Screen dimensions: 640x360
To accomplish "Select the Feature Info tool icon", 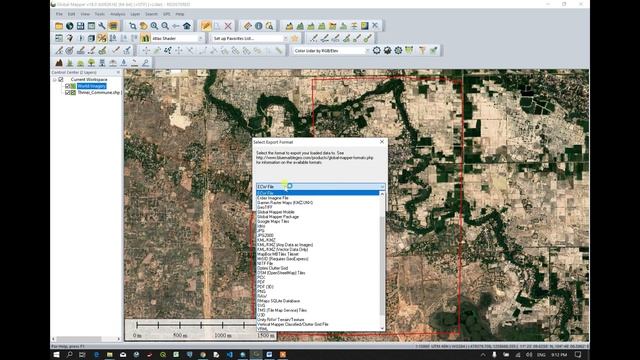I will tap(258, 26).
